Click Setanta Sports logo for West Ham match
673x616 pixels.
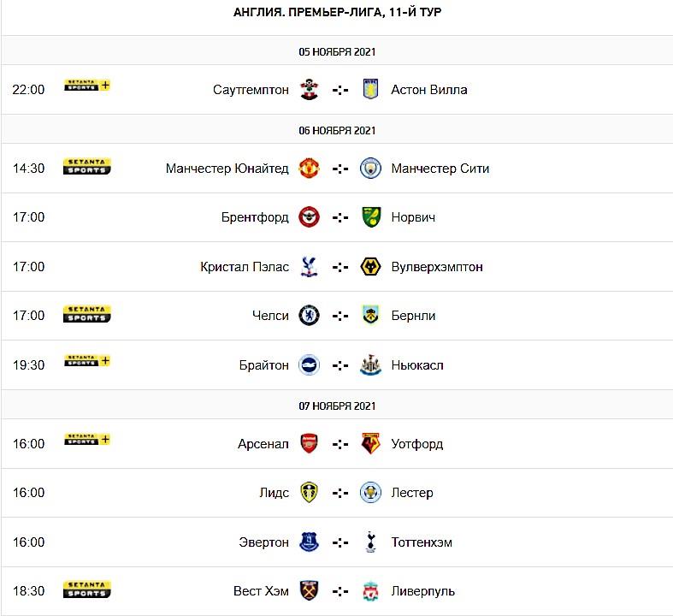pyautogui.click(x=87, y=589)
